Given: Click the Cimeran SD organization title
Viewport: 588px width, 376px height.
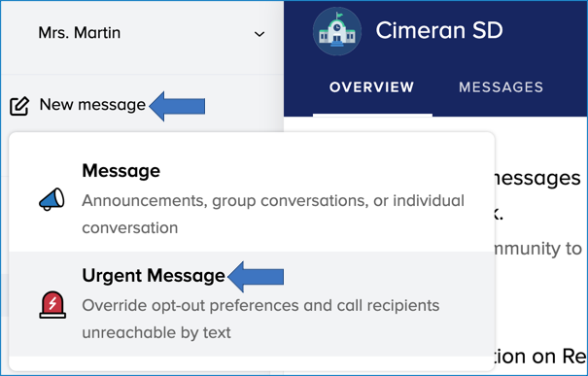Looking at the screenshot, I should tap(439, 30).
